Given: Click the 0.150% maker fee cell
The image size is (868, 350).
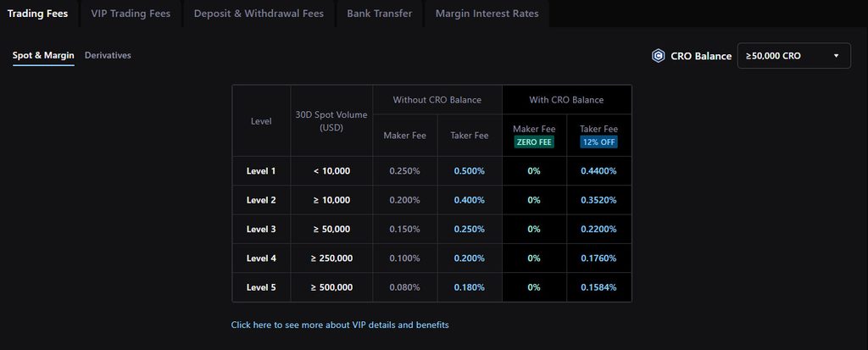Looking at the screenshot, I should pos(404,230).
